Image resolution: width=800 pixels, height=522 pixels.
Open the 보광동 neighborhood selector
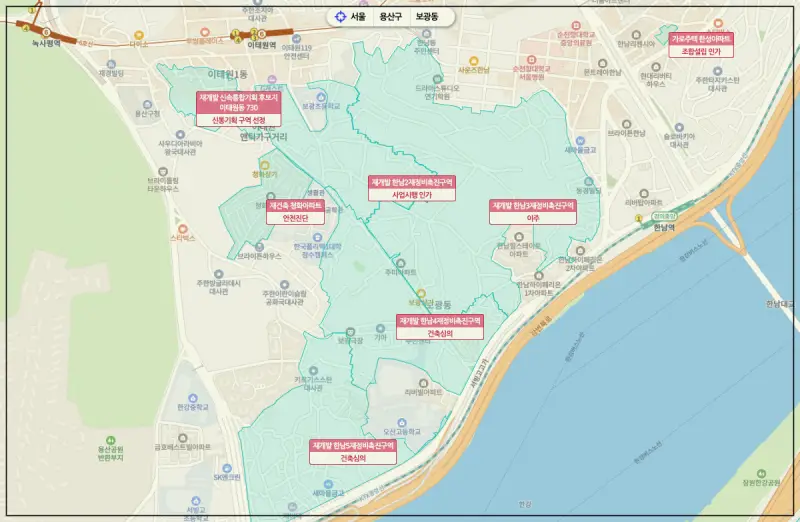(427, 17)
